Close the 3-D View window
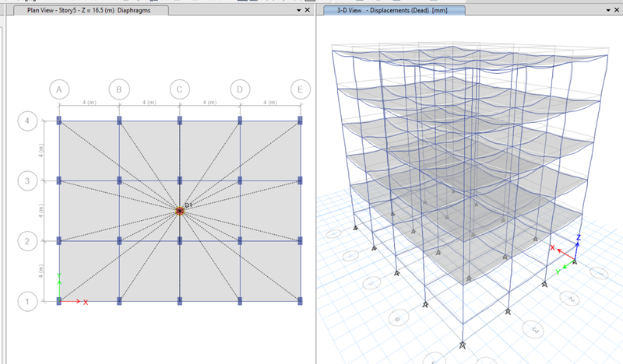Image resolution: width=623 pixels, height=364 pixels. click(617, 10)
